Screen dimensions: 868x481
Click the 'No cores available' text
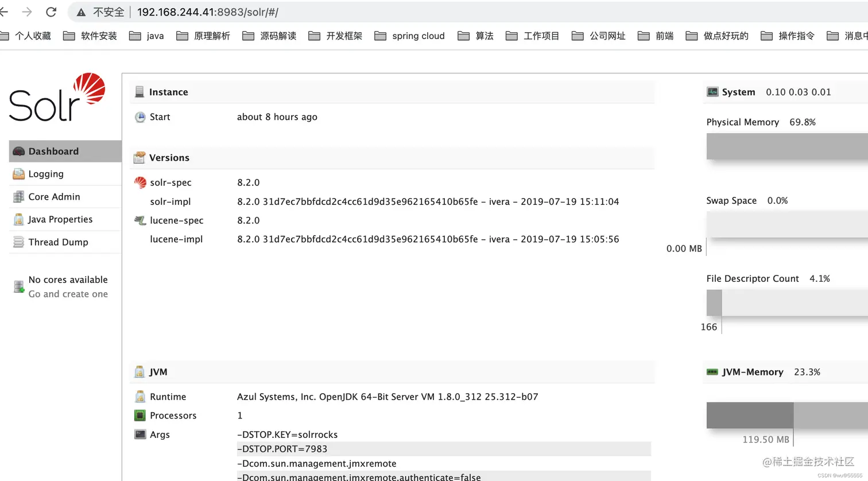point(68,280)
